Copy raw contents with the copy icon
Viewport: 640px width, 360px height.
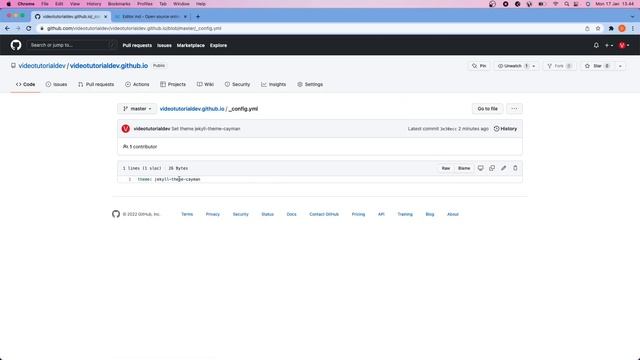[492, 168]
